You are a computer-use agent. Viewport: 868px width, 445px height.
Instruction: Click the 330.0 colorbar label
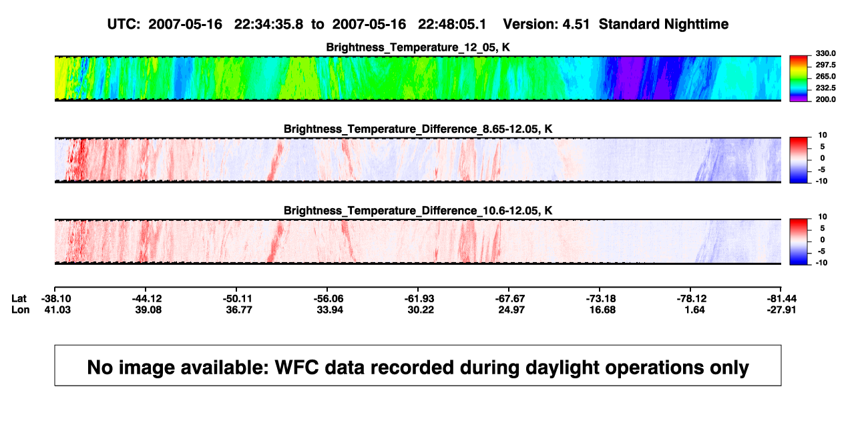(825, 53)
